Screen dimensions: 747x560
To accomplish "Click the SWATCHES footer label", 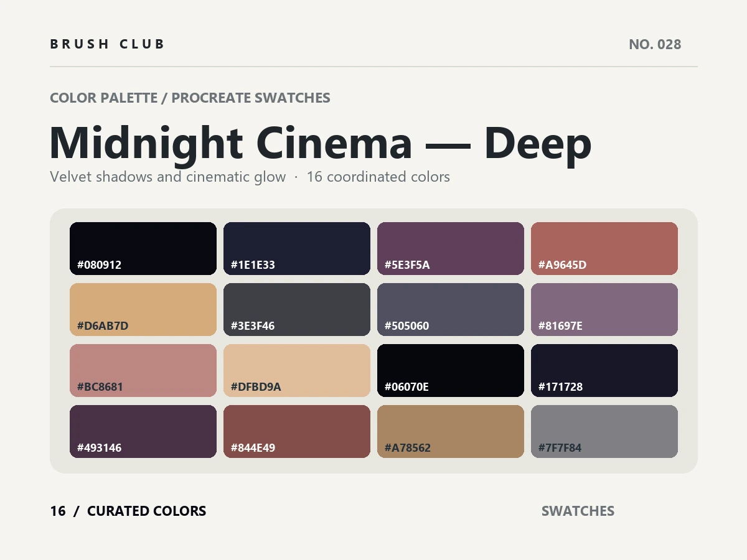I will click(x=578, y=511).
